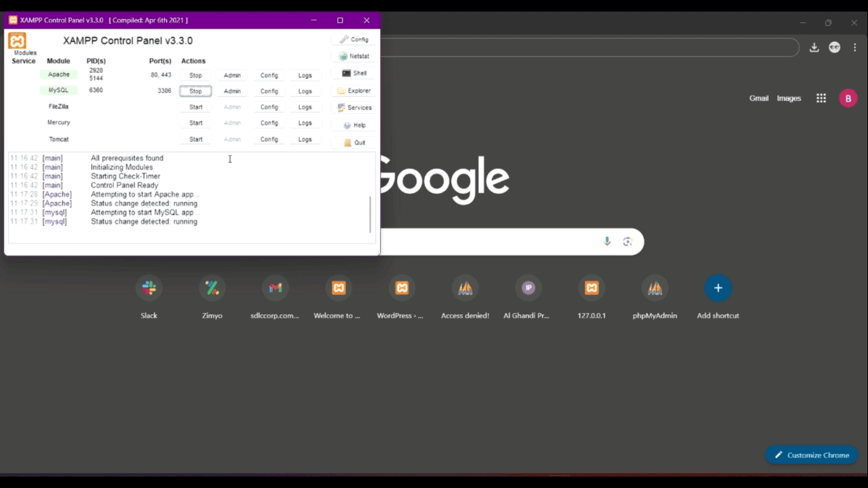
Task: Click the Google search box
Action: coord(512,241)
